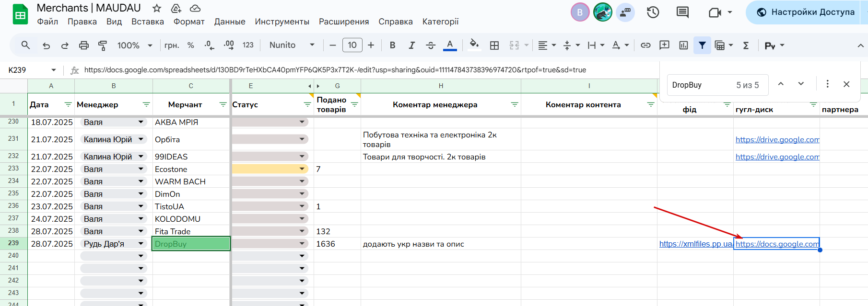Undo the last action
The image size is (868, 306).
(x=47, y=45)
